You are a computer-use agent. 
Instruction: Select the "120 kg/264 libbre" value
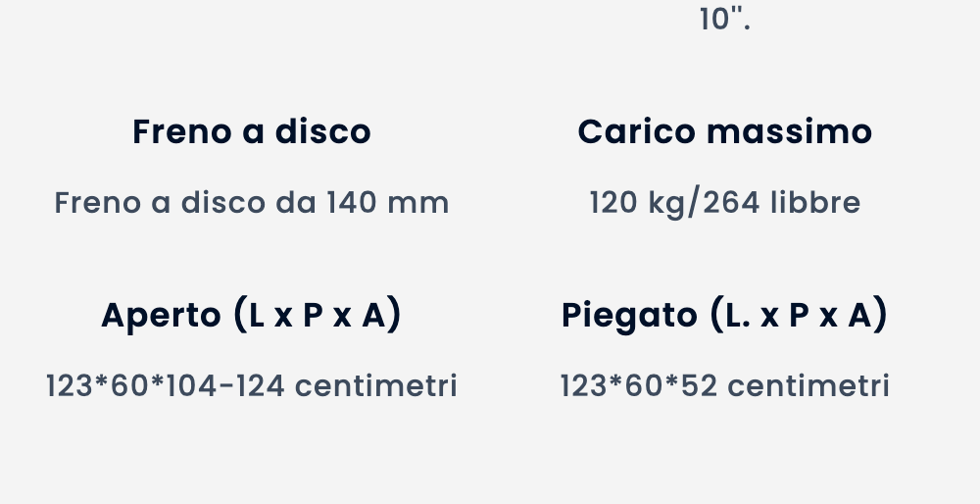coord(725,203)
